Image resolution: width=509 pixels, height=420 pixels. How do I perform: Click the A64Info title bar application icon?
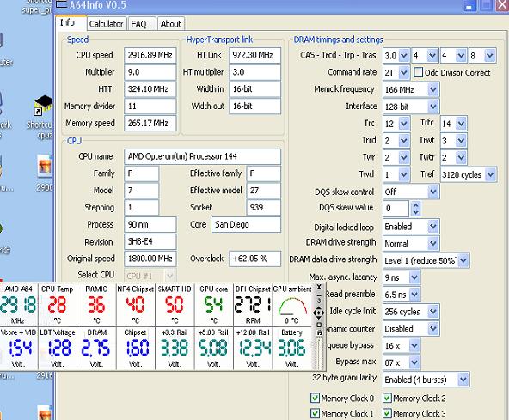61,4
